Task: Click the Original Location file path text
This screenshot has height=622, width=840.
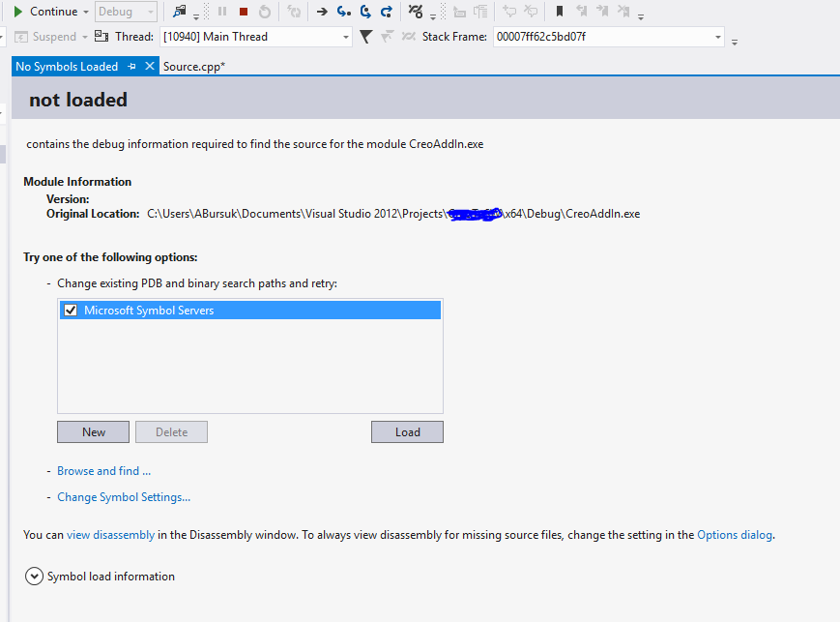Action: [x=393, y=214]
